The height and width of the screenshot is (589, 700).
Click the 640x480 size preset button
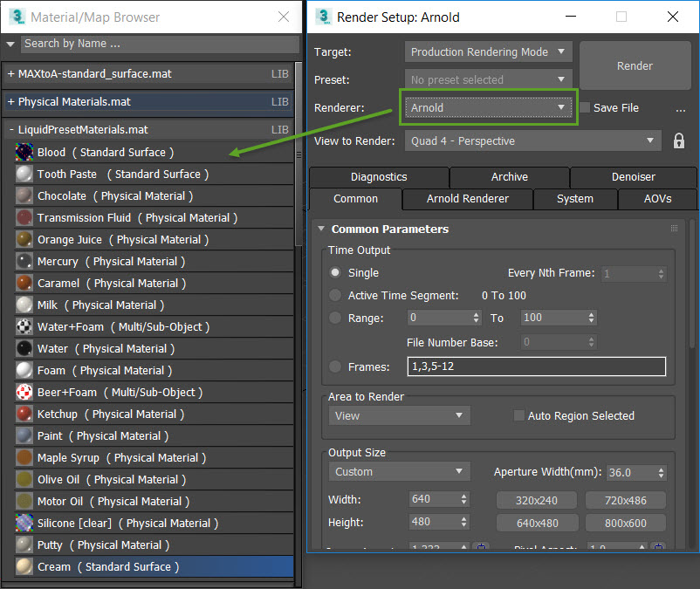tap(538, 523)
